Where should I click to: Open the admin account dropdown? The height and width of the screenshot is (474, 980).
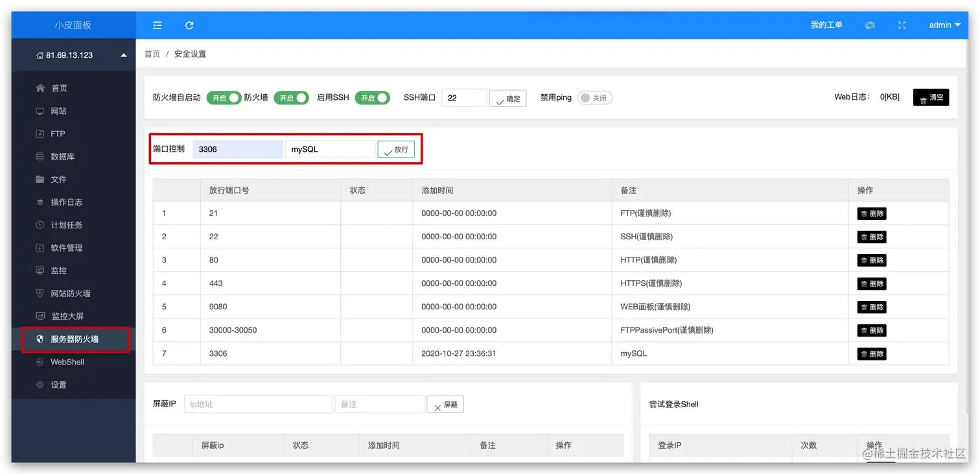(944, 25)
